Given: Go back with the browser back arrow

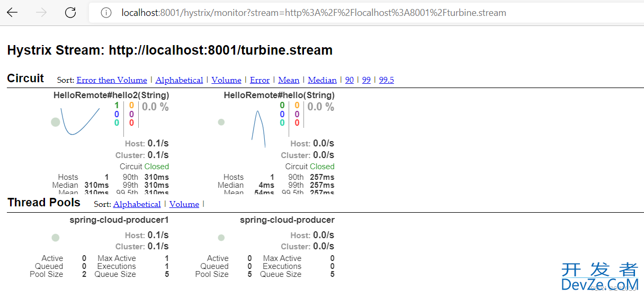Looking at the screenshot, I should 12,12.
